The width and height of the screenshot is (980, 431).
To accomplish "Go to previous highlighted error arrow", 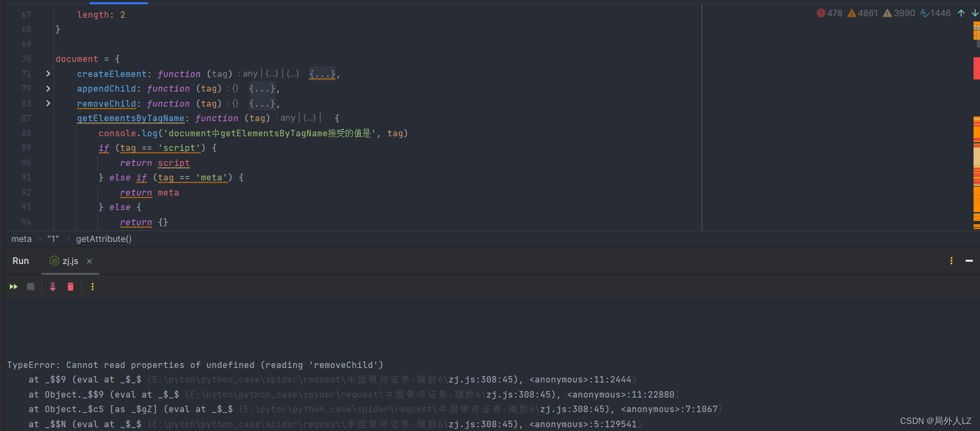I will pos(961,13).
